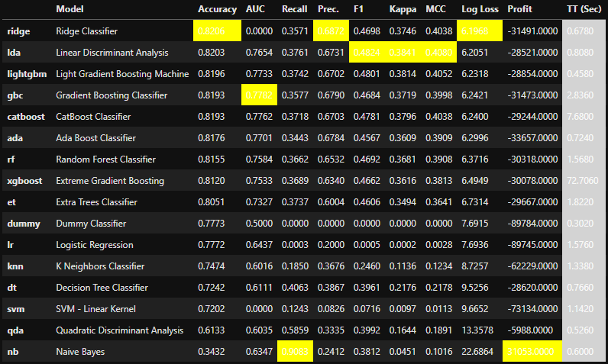Click highlighted F1 value 0.4824
The height and width of the screenshot is (364, 608).
pyautogui.click(x=367, y=53)
